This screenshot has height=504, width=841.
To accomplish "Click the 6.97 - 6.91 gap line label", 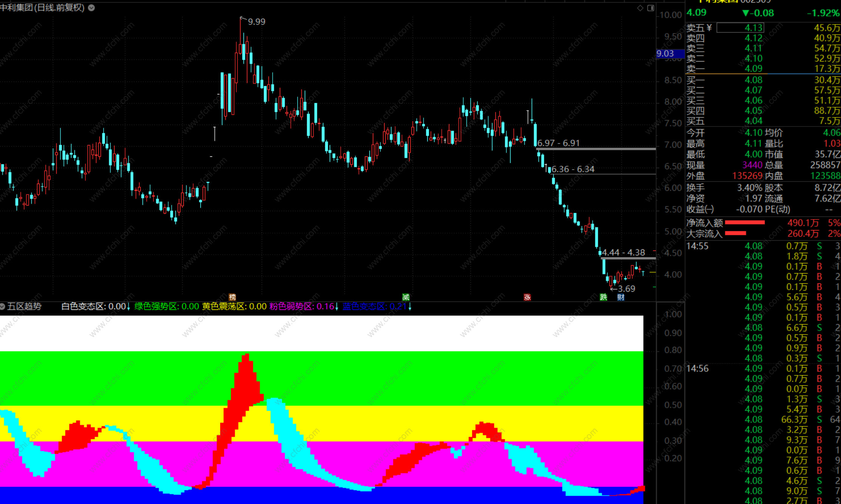I will [x=558, y=143].
